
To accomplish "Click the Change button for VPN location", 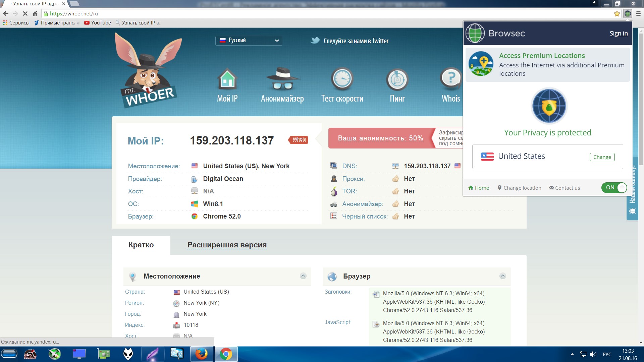I will coord(602,157).
